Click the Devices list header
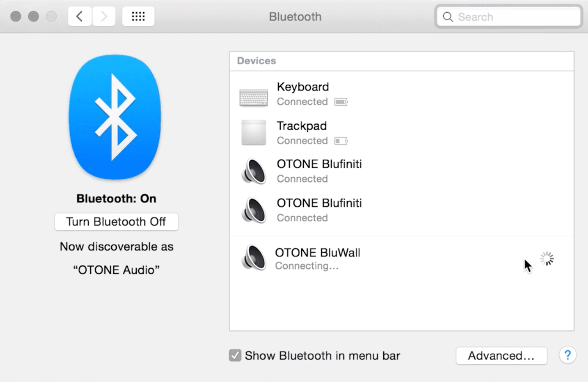The image size is (588, 382). pos(256,61)
